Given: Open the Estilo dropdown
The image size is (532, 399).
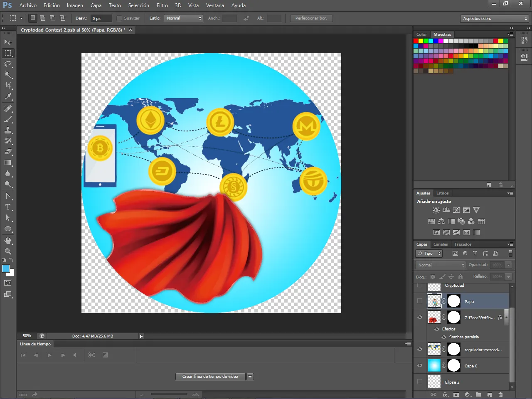Looking at the screenshot, I should click(x=183, y=18).
